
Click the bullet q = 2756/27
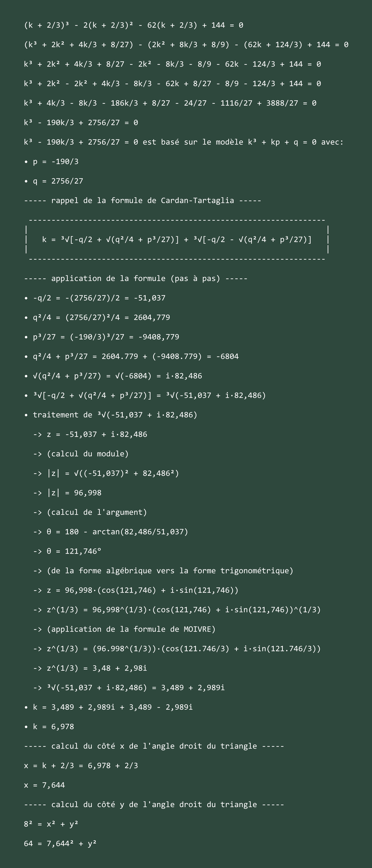pos(53,181)
